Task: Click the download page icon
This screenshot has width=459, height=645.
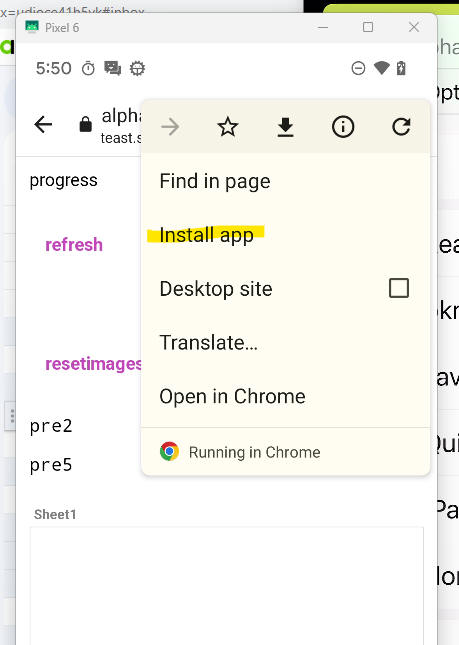Action: click(285, 127)
